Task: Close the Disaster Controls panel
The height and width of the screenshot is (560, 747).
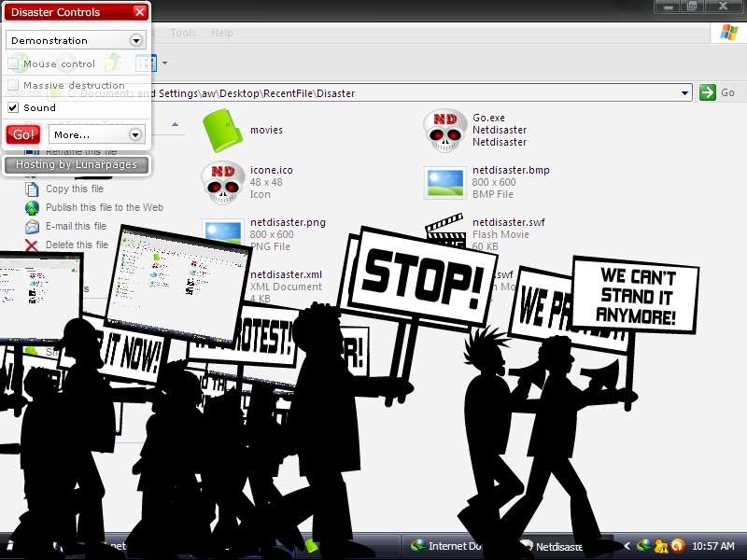Action: point(139,12)
